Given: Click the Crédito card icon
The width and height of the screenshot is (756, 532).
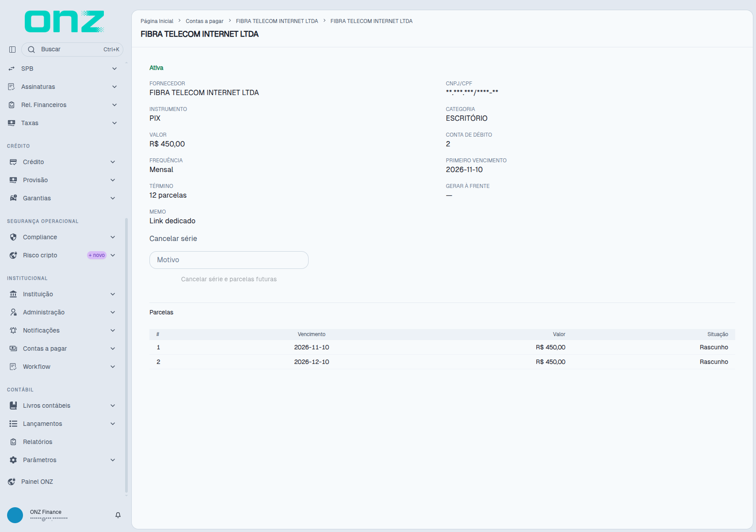Looking at the screenshot, I should click(x=13, y=162).
